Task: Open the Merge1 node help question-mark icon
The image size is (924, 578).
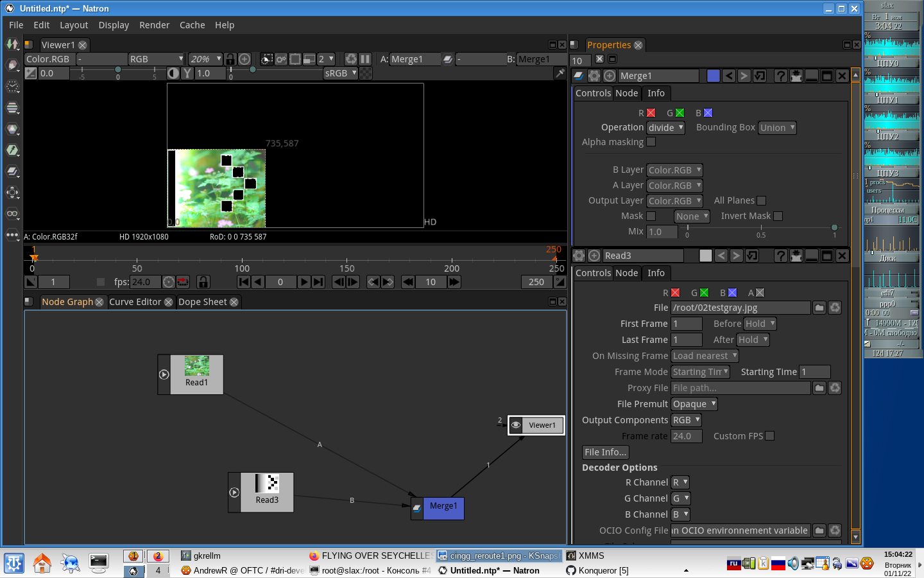Action: click(780, 76)
